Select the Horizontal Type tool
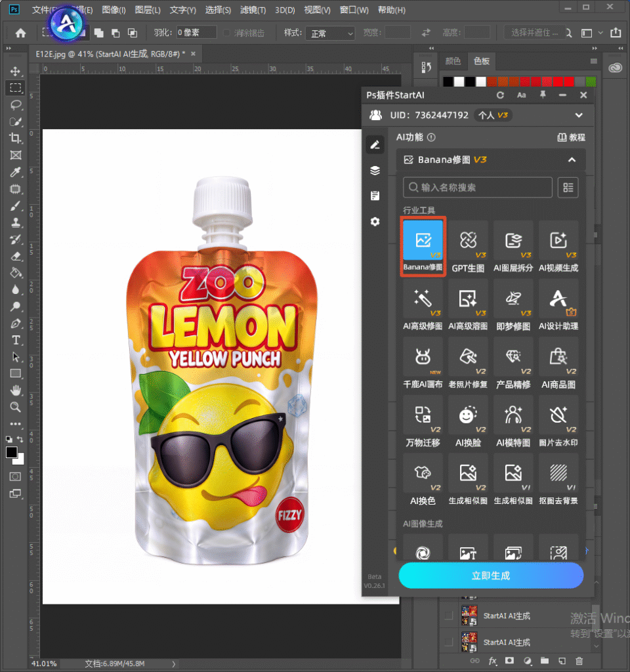Image resolution: width=630 pixels, height=672 pixels. click(16, 341)
